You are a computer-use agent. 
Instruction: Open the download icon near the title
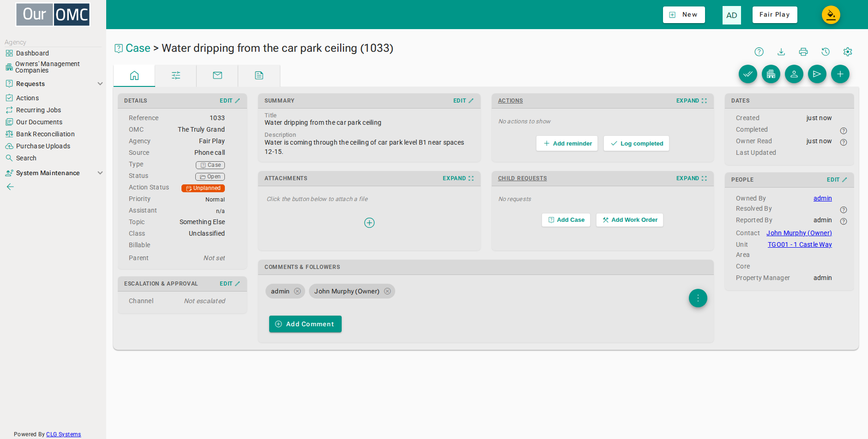coord(781,52)
